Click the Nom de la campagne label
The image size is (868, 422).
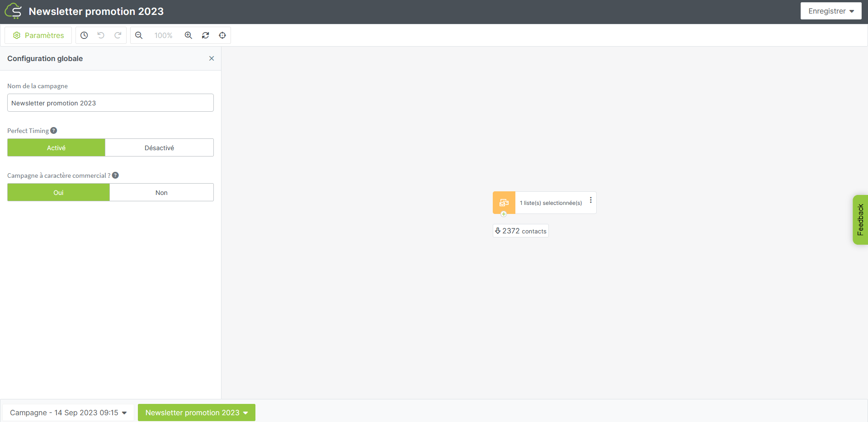tap(38, 86)
